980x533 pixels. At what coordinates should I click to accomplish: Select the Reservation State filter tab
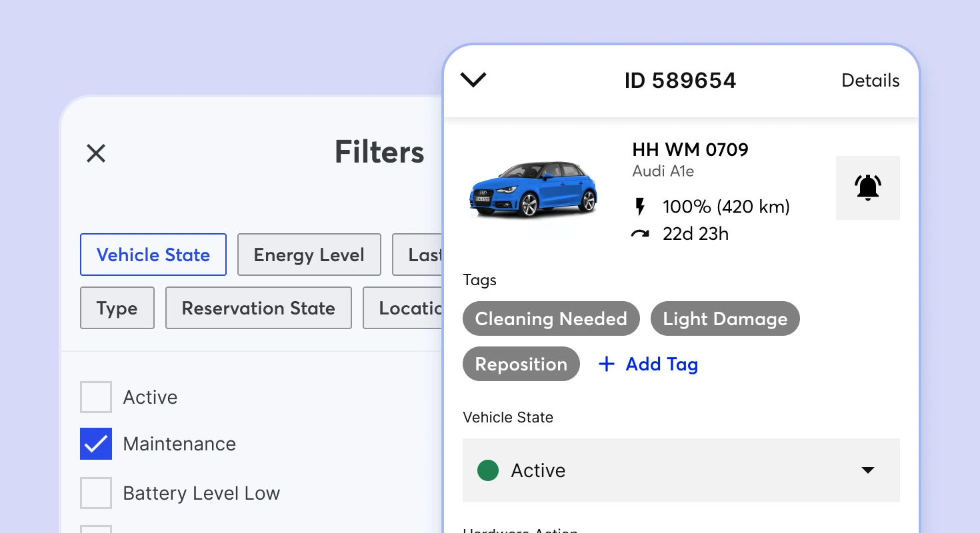point(258,308)
